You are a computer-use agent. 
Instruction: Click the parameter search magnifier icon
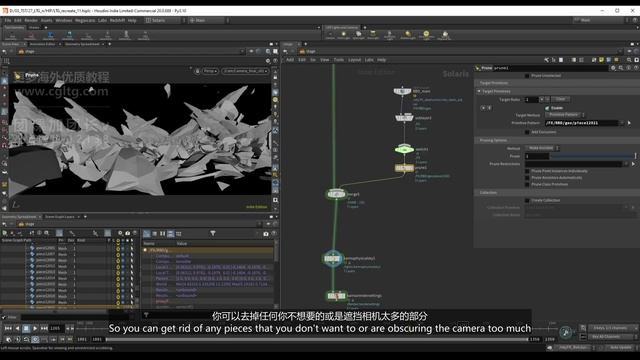tap(621, 68)
